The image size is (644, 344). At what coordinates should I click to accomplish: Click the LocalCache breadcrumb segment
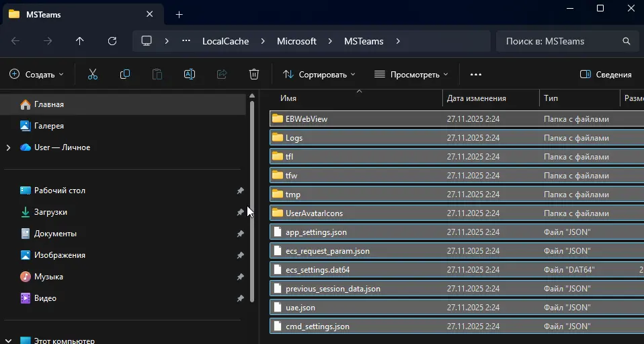pyautogui.click(x=225, y=41)
